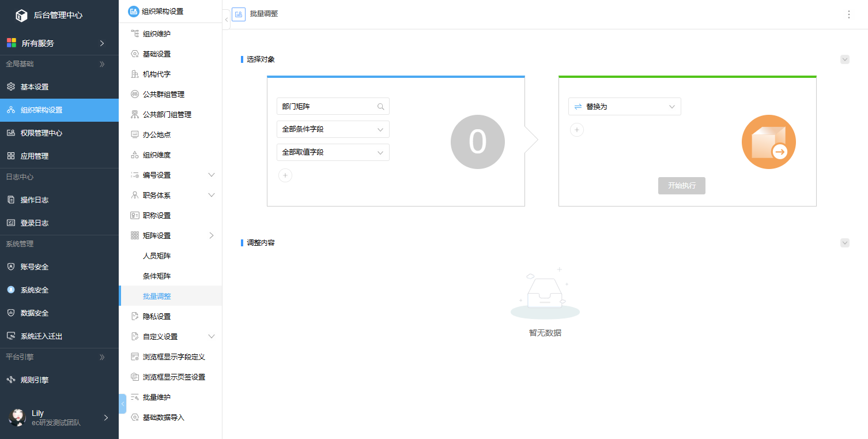Click the 职称设置 card icon

click(135, 216)
